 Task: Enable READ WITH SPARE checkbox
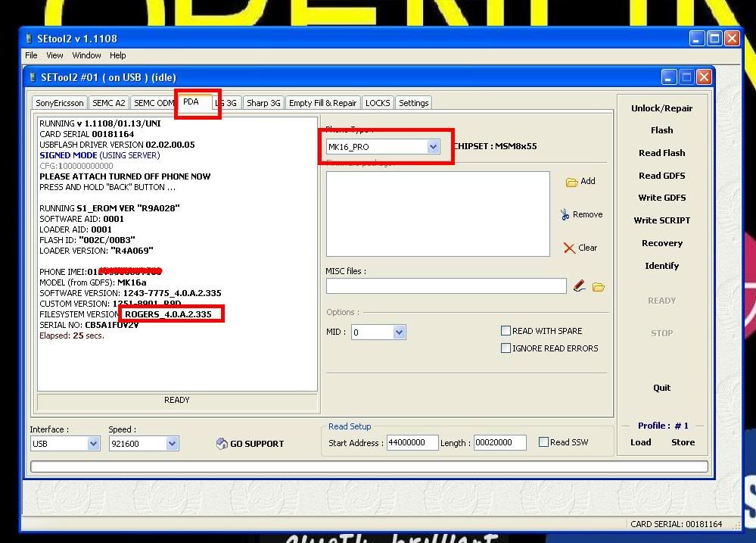coord(506,330)
